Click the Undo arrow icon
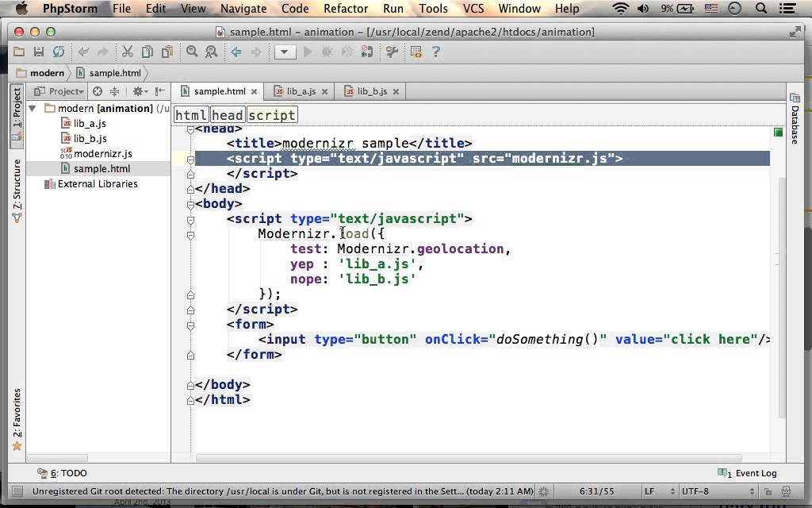The width and height of the screenshot is (812, 508). tap(82, 52)
